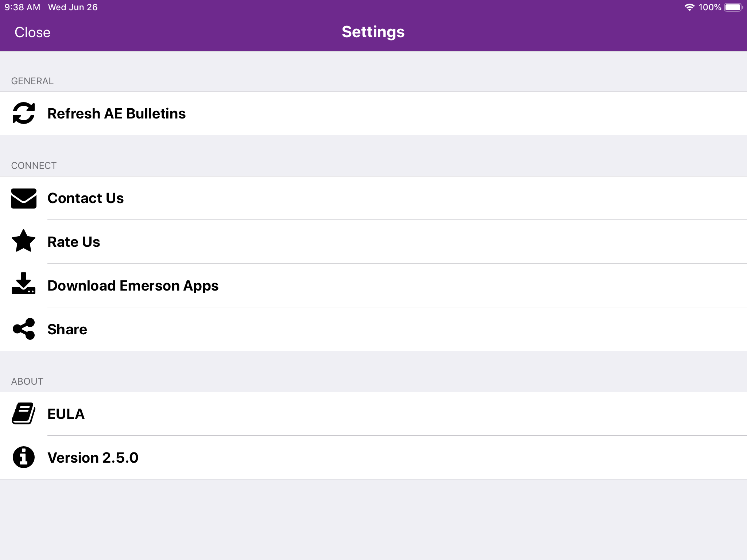Click the EULA book icon
The image size is (747, 560).
[x=23, y=414]
